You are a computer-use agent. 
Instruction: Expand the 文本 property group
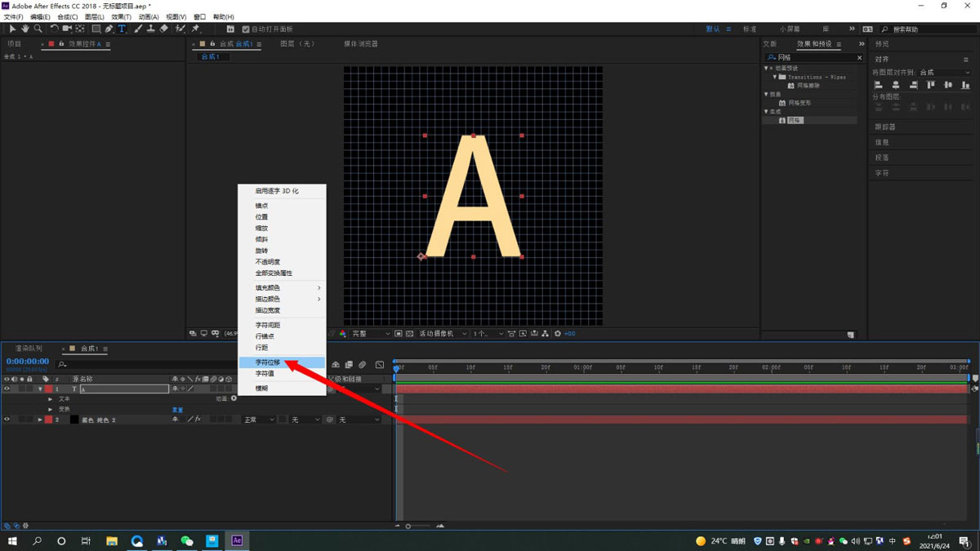(x=50, y=399)
